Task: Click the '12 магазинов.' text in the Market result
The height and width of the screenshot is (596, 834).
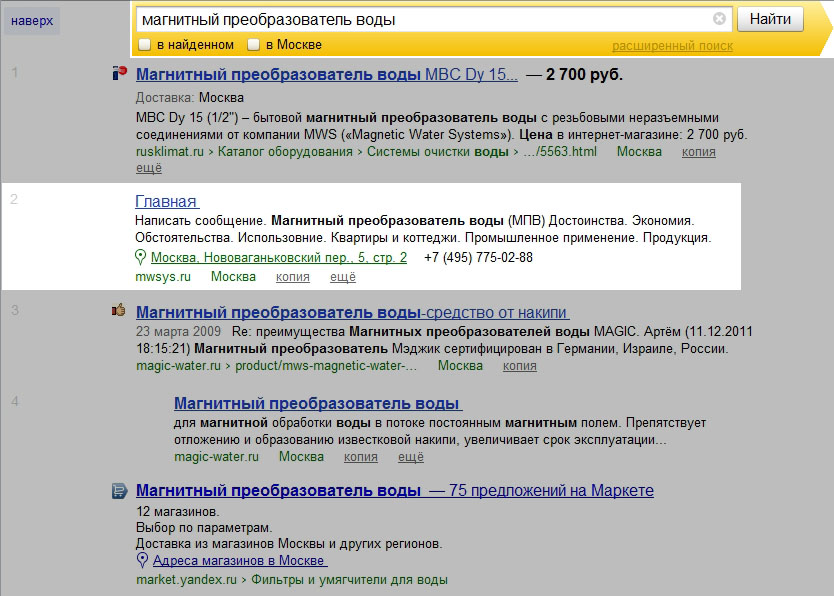Action: (x=178, y=511)
